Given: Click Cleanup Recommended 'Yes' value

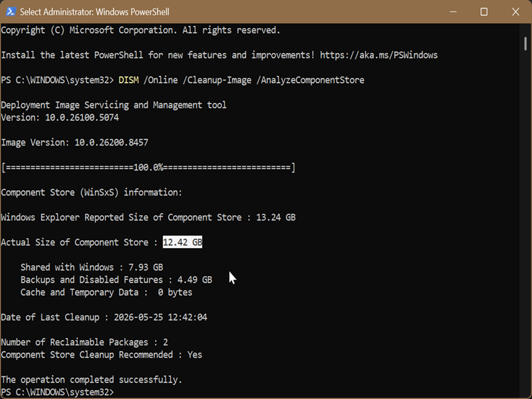Looking at the screenshot, I should click(x=195, y=354).
